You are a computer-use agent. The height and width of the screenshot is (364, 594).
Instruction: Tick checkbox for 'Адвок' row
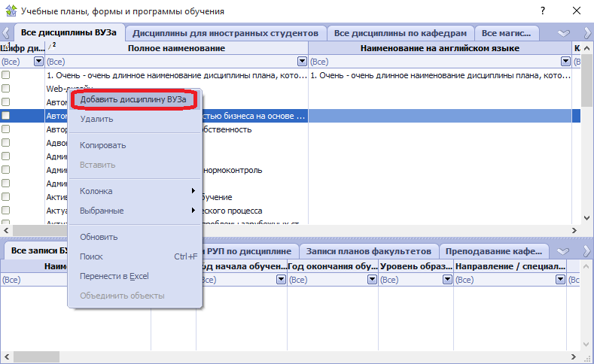coord(6,143)
